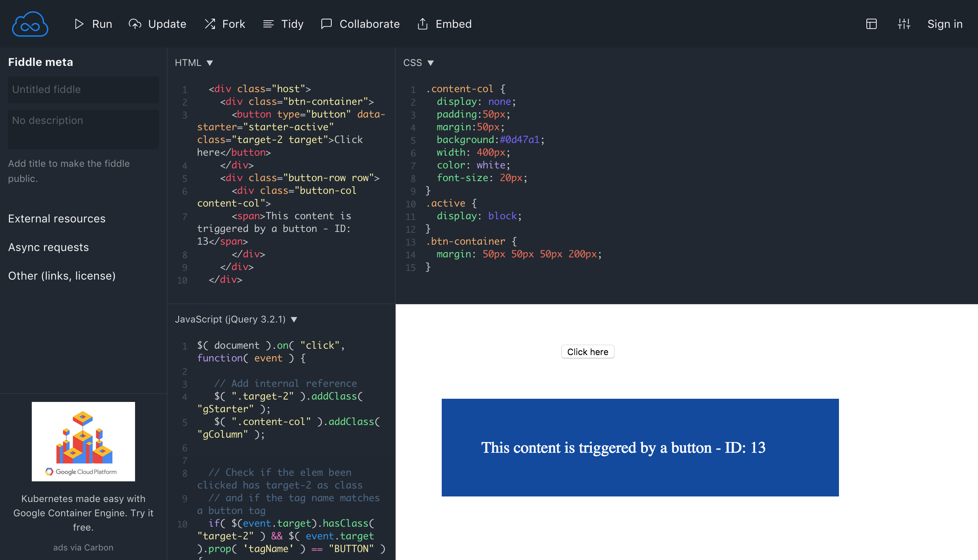978x560 pixels.
Task: Click the Update cloud upload icon
Action: pos(135,24)
